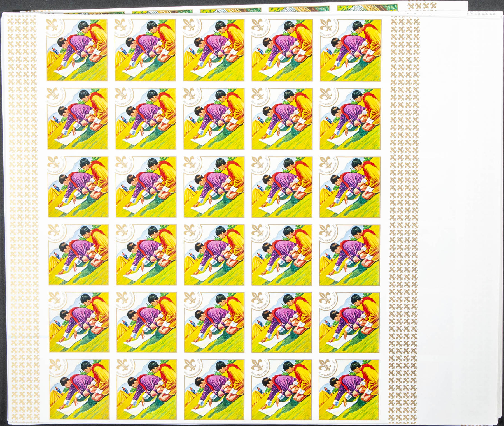Screen dimensions: 504x426
Task: Click the fleur-de-lis on the bottom-right stamp
Action: click(x=325, y=366)
